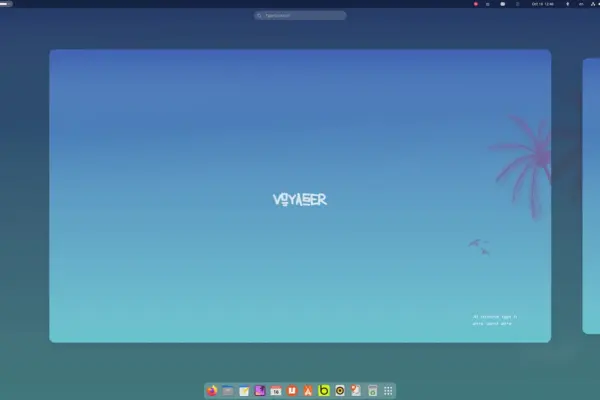
Task: Open the text editor notepad icon
Action: click(244, 391)
